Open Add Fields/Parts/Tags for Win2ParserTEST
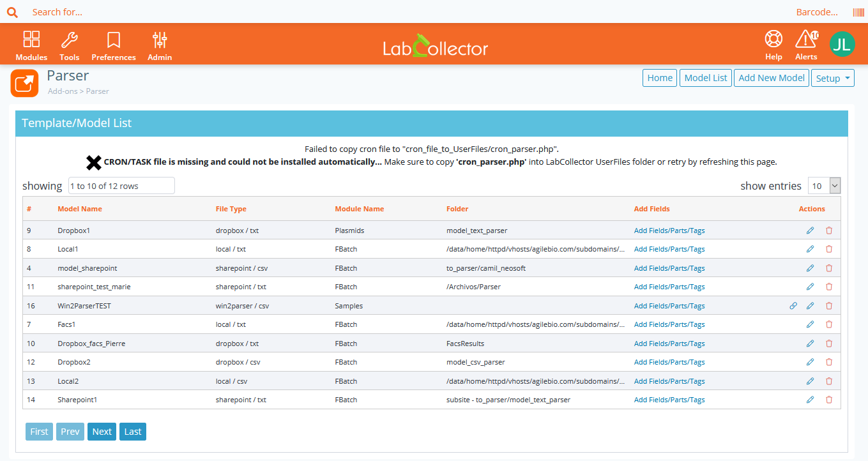Viewport: 868px width, 461px height. click(669, 306)
